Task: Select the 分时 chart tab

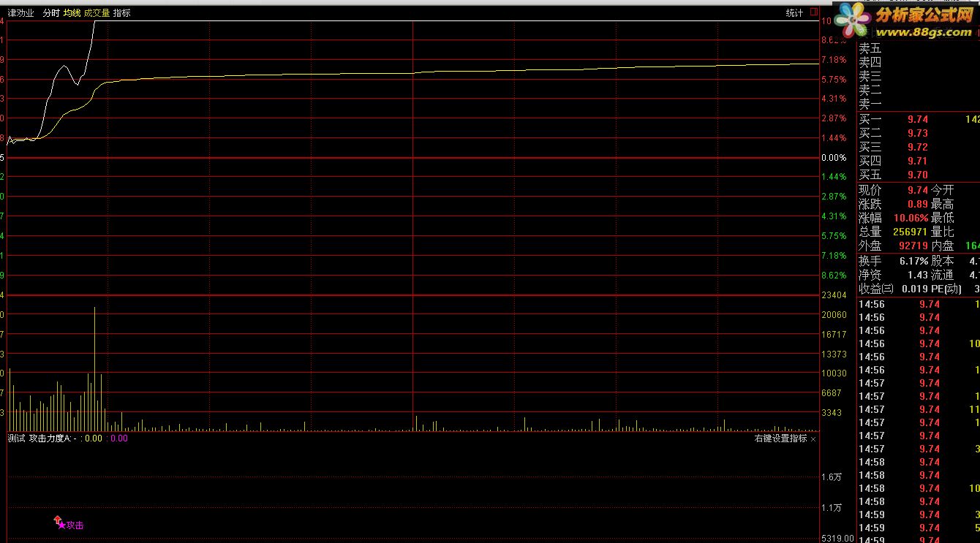Action: point(51,13)
